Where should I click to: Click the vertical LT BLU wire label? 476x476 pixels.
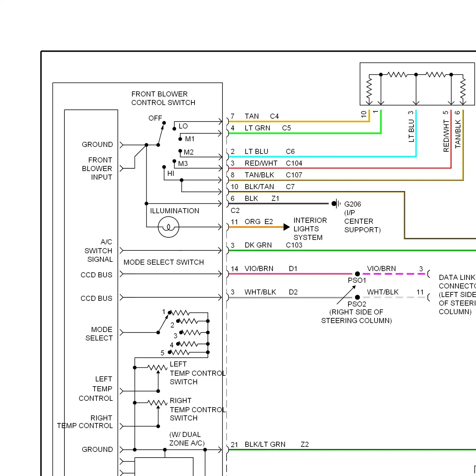[411, 131]
